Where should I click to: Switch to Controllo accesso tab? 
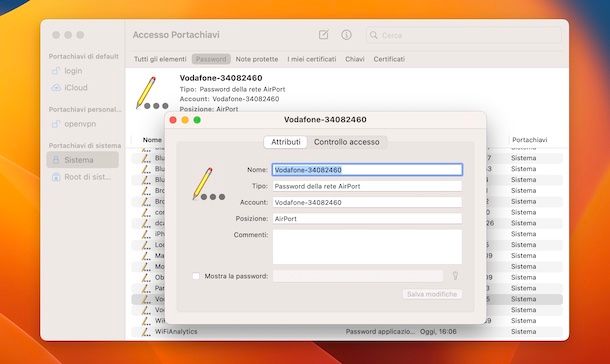click(346, 142)
